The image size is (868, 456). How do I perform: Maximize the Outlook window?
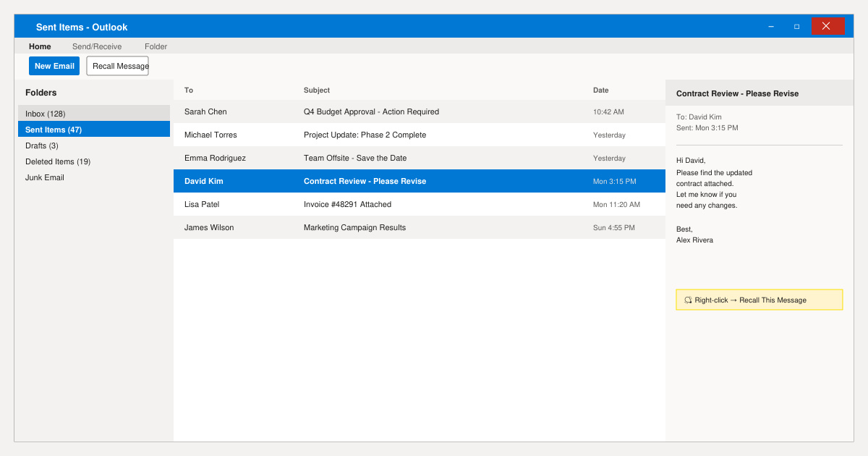click(x=797, y=26)
